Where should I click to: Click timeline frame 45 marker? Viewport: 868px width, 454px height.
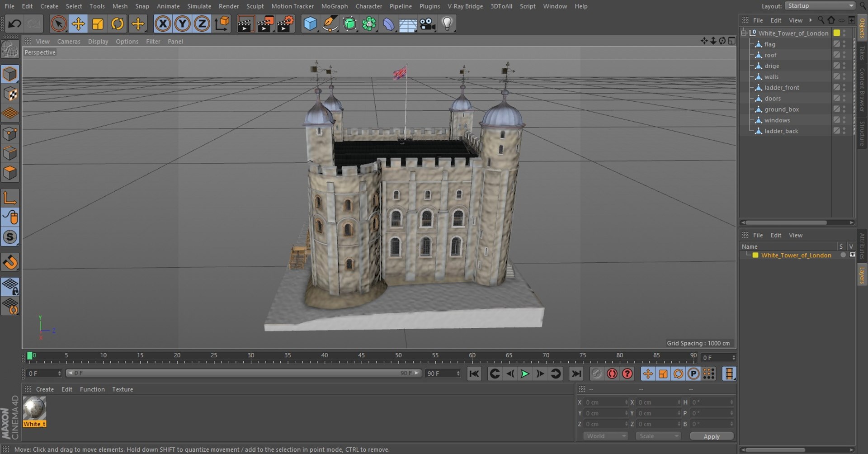tap(361, 355)
